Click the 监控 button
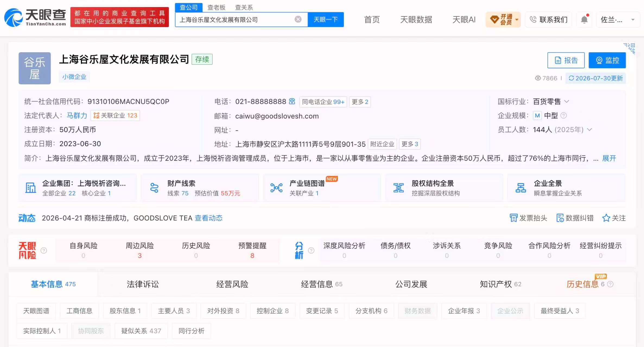 (607, 60)
